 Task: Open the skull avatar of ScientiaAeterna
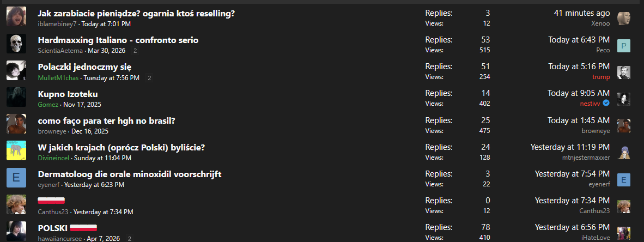pos(16,44)
